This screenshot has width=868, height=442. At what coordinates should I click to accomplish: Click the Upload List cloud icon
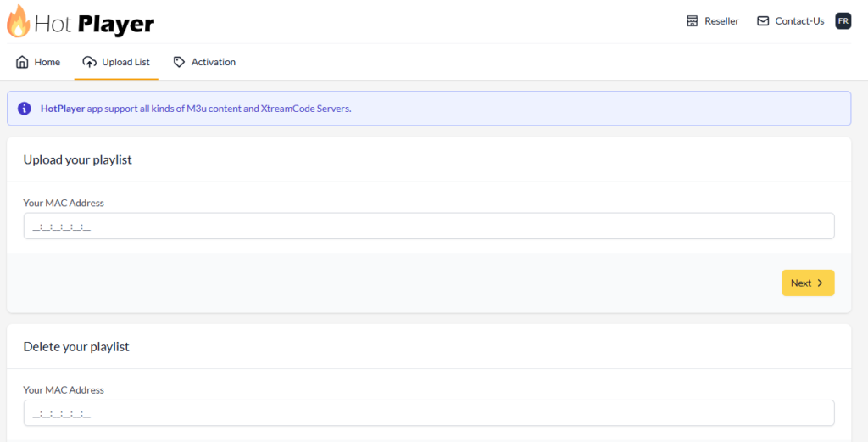89,62
